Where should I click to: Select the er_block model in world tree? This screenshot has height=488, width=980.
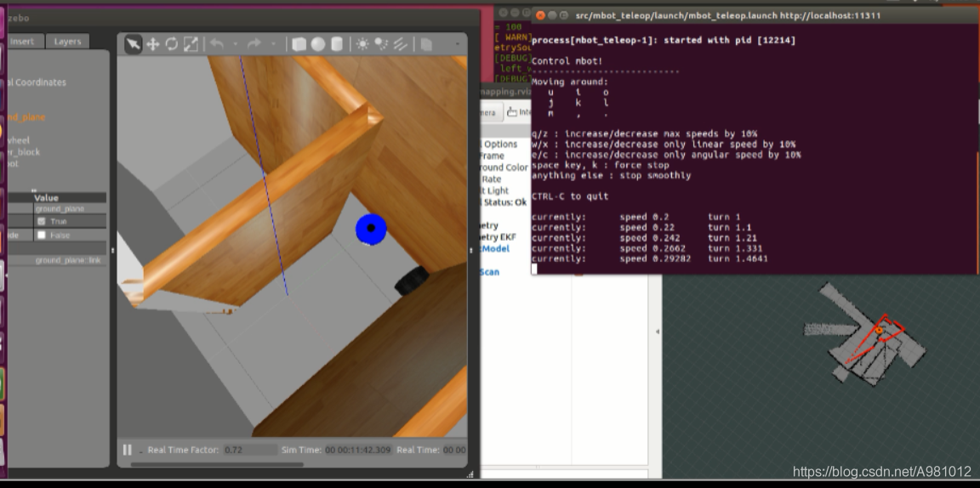click(x=24, y=152)
